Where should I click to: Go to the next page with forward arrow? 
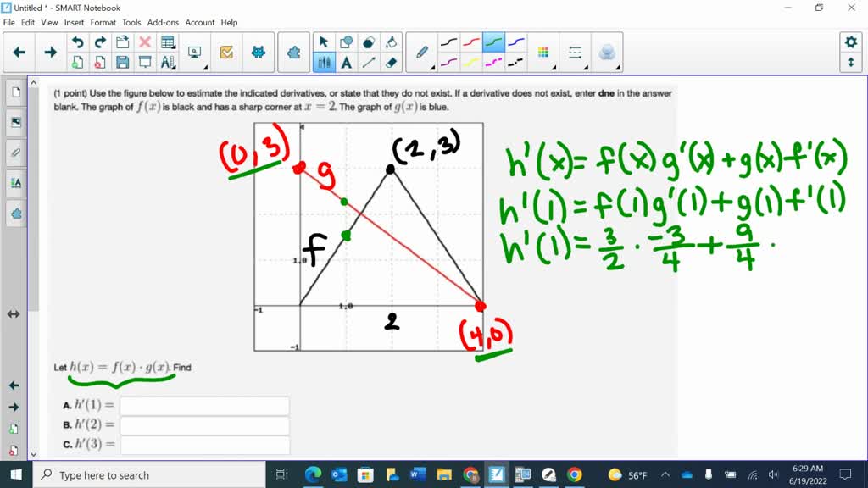49,51
